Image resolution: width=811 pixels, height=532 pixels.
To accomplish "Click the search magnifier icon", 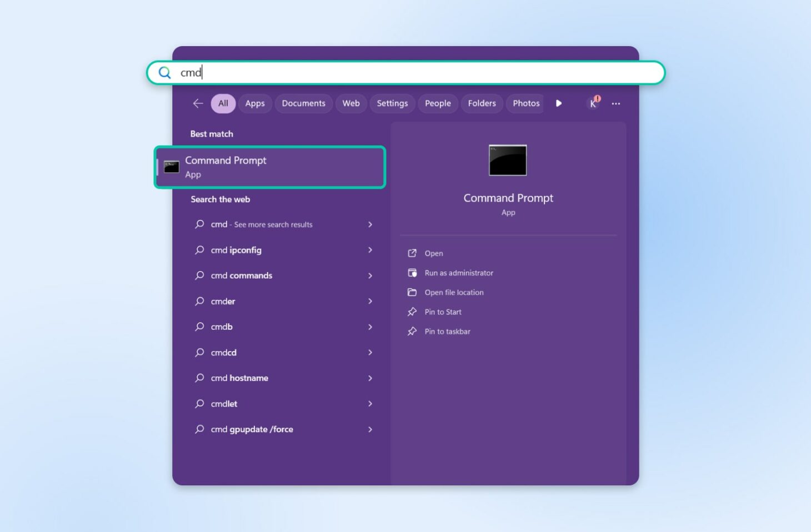I will pos(164,73).
